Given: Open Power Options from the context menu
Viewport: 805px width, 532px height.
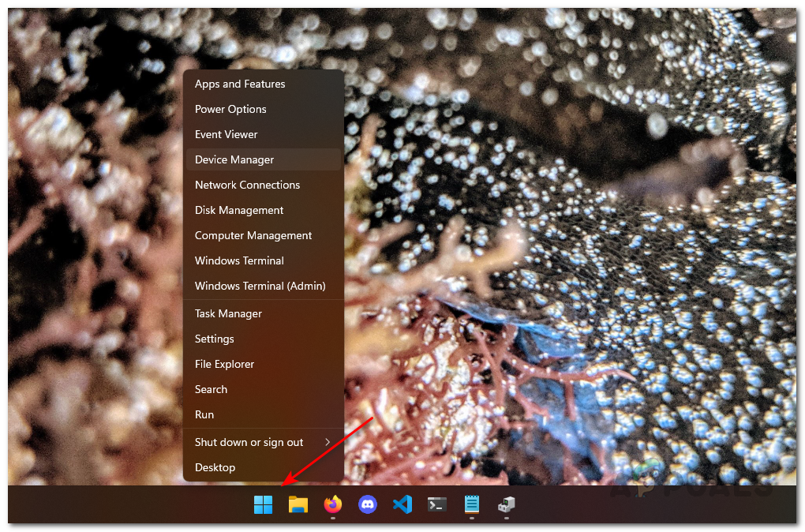Looking at the screenshot, I should (x=264, y=109).
